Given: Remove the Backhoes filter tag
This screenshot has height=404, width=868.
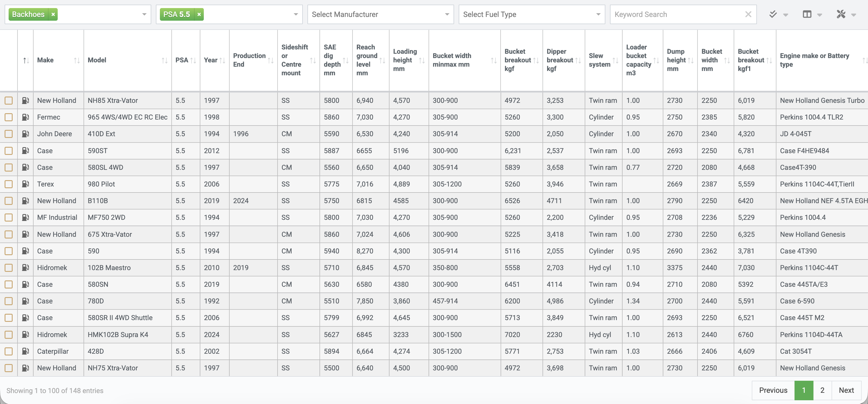Looking at the screenshot, I should [x=53, y=14].
